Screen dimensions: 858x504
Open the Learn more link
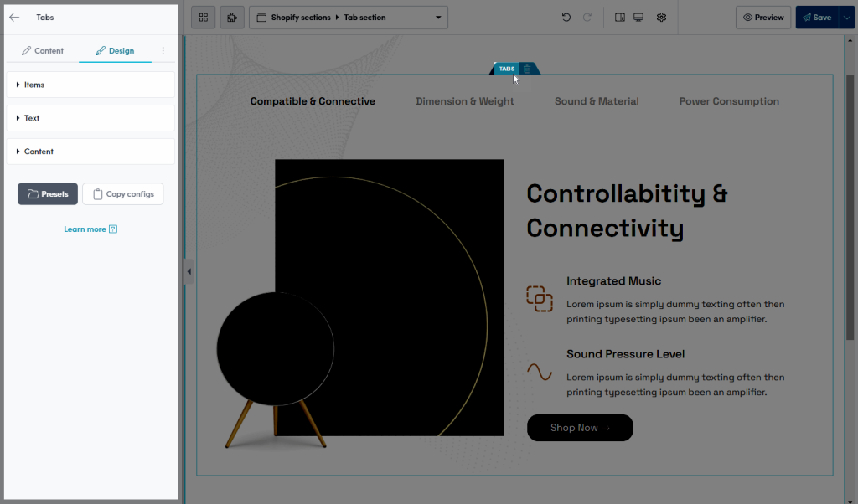90,229
